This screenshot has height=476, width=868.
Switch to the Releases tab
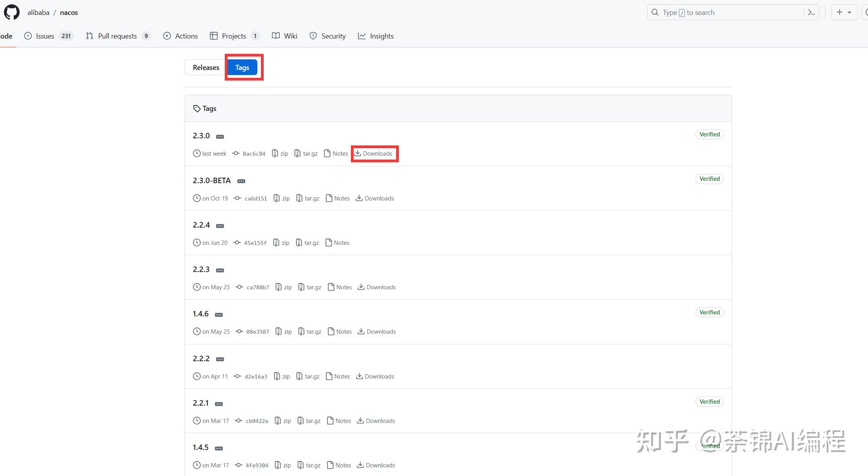pyautogui.click(x=206, y=68)
